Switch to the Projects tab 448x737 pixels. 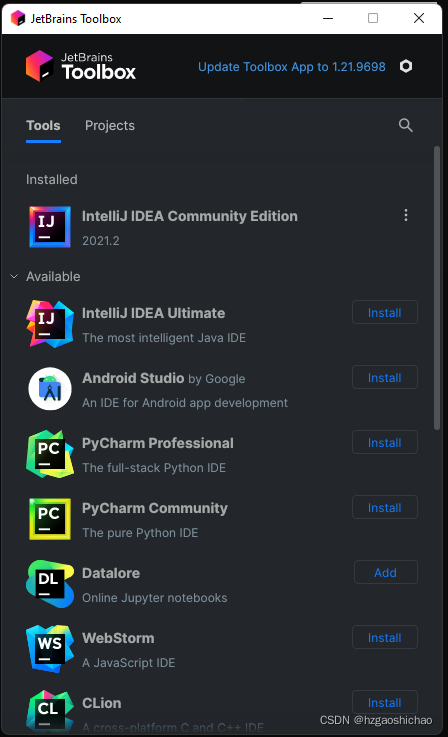pyautogui.click(x=110, y=125)
